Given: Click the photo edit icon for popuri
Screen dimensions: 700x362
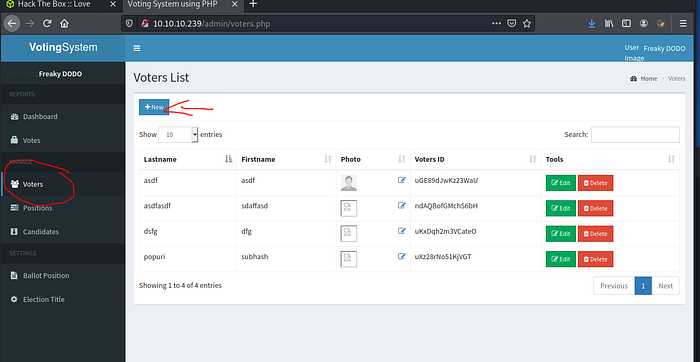Looking at the screenshot, I should coord(402,257).
